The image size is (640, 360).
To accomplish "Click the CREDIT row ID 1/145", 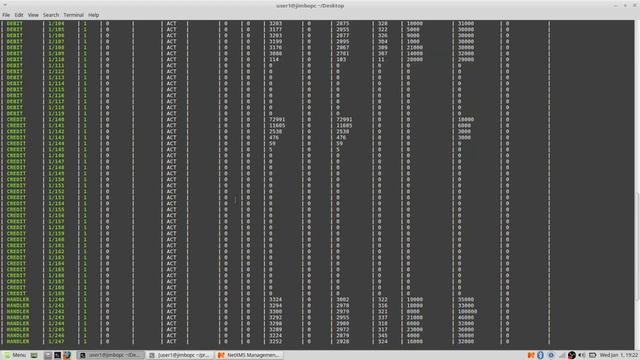I will coord(56,149).
